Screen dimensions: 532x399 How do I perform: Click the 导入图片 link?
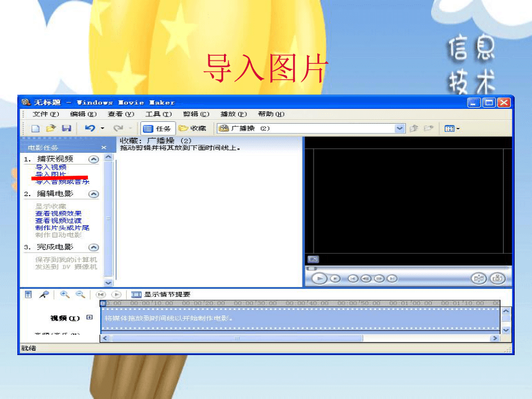pos(51,174)
